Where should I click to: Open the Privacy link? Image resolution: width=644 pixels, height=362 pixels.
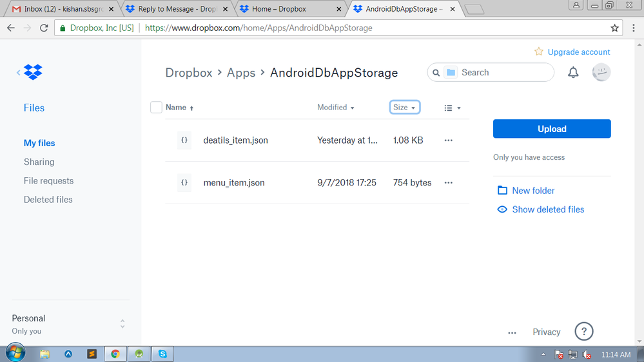point(546,332)
